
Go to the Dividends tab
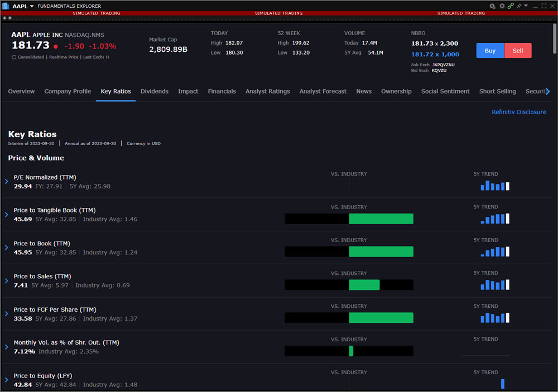tap(155, 91)
